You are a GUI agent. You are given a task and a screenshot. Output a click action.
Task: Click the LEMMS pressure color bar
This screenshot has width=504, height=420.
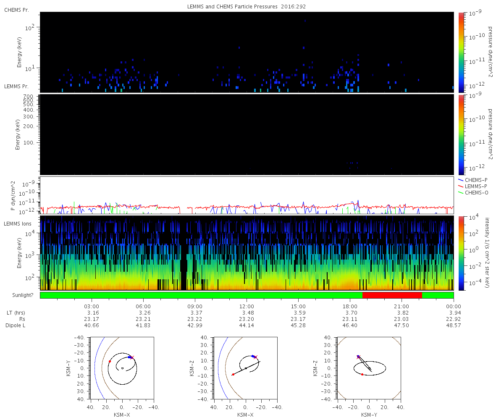point(461,134)
